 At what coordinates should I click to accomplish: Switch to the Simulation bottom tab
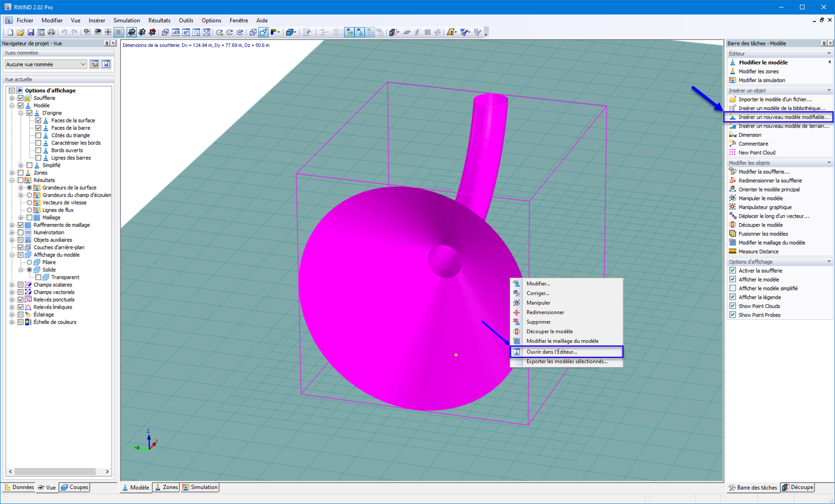point(200,487)
